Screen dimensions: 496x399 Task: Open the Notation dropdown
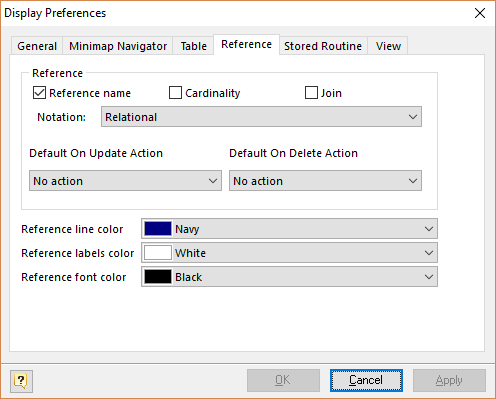click(x=261, y=117)
